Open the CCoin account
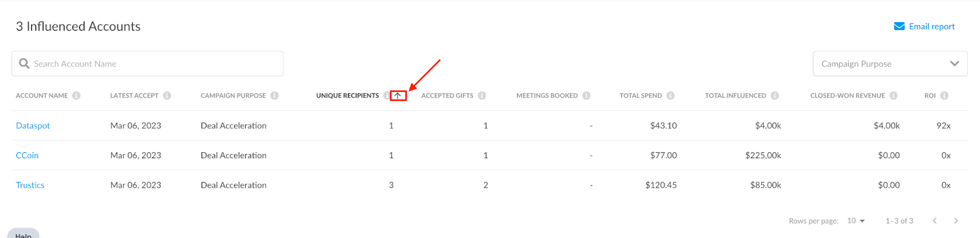The image size is (980, 238). pos(27,155)
